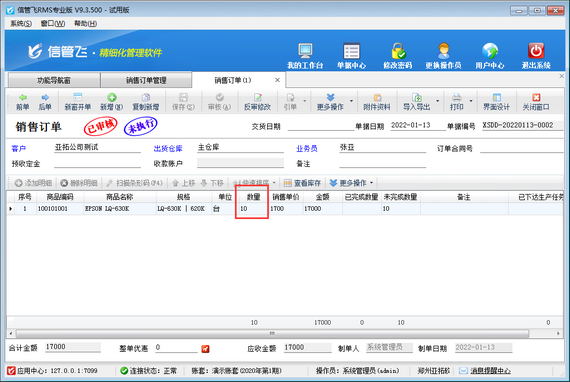Viewport: 570px width, 382px height.
Task: Click 反审修改 toolbar button
Action: coord(257,102)
